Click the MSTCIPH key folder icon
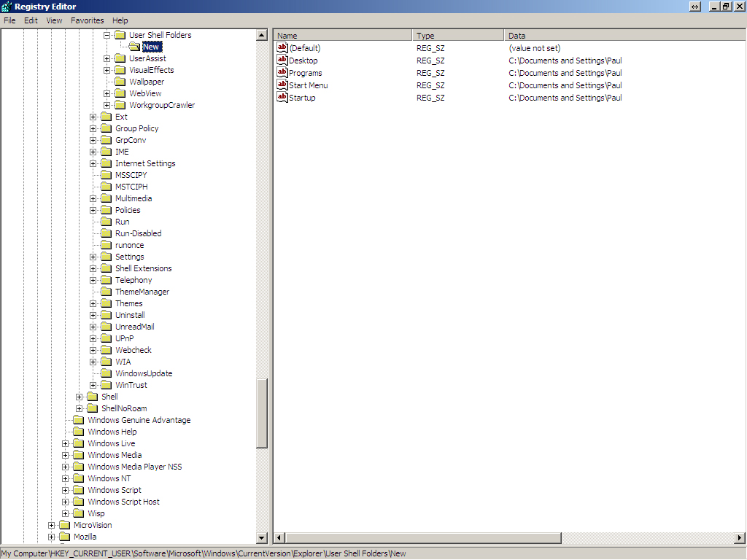The height and width of the screenshot is (560, 747). pos(107,187)
